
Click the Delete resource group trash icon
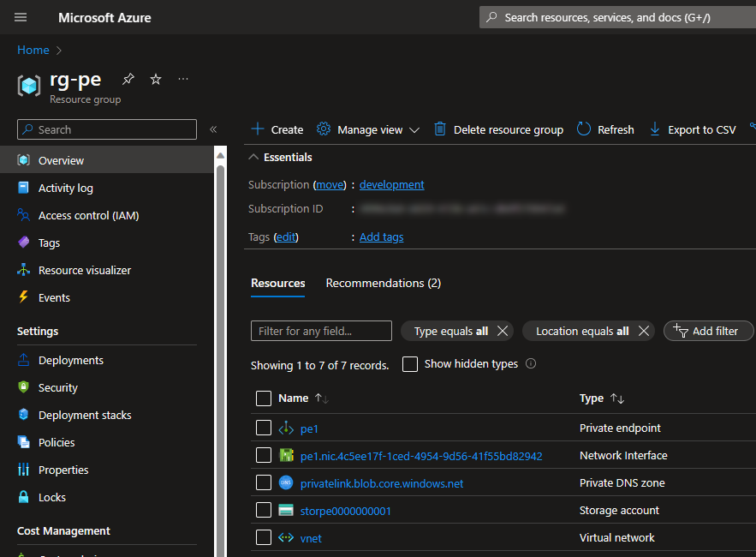(440, 129)
